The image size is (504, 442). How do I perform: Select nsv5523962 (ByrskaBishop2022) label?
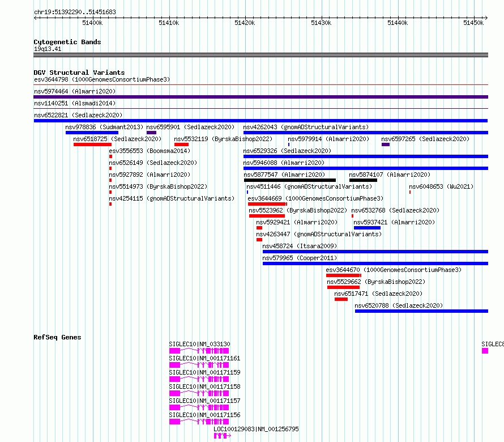pyautogui.click(x=298, y=210)
